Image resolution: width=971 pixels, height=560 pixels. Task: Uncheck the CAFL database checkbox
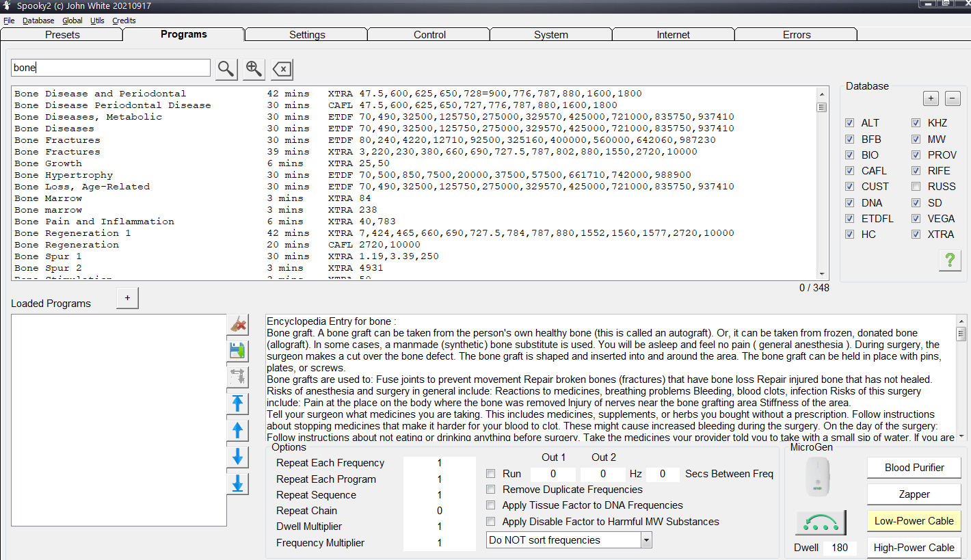(x=849, y=171)
